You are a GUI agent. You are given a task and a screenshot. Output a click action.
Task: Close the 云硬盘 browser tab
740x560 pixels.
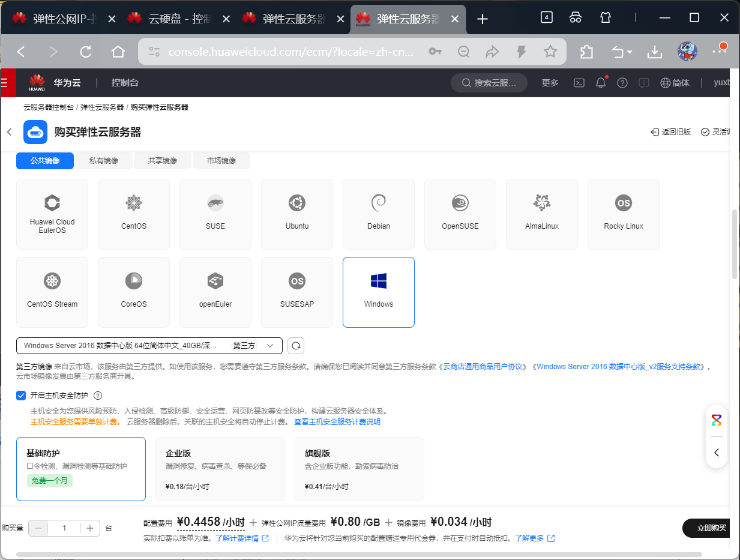[226, 19]
